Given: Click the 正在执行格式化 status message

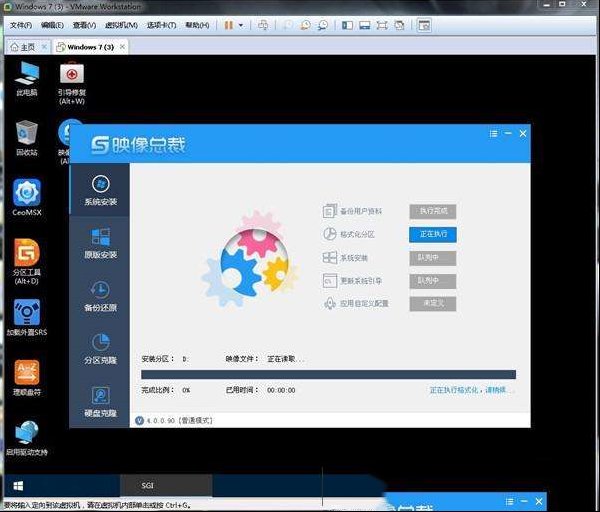Looking at the screenshot, I should tap(471, 390).
